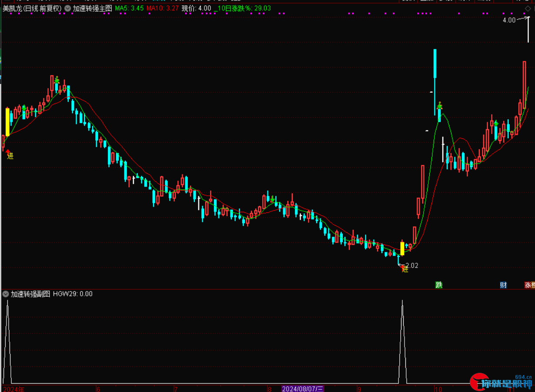
Task: Select the last tall red candle below 4.00
Action: [x=524, y=85]
